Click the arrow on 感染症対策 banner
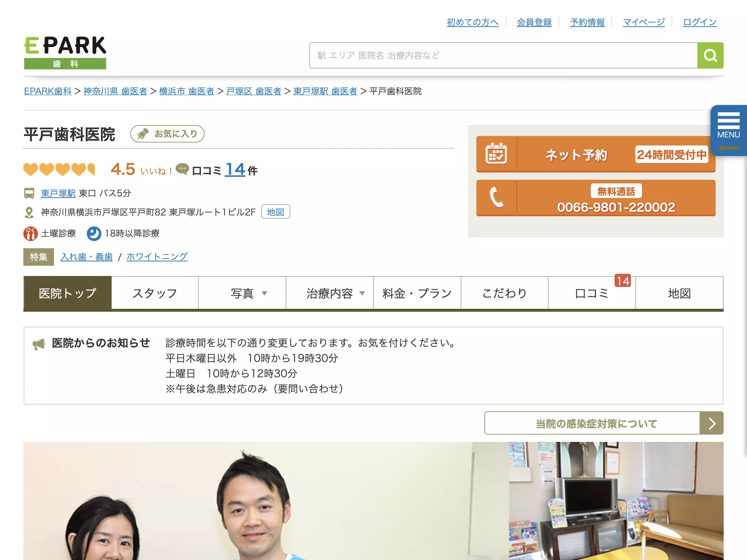This screenshot has width=747, height=560. pos(712,423)
